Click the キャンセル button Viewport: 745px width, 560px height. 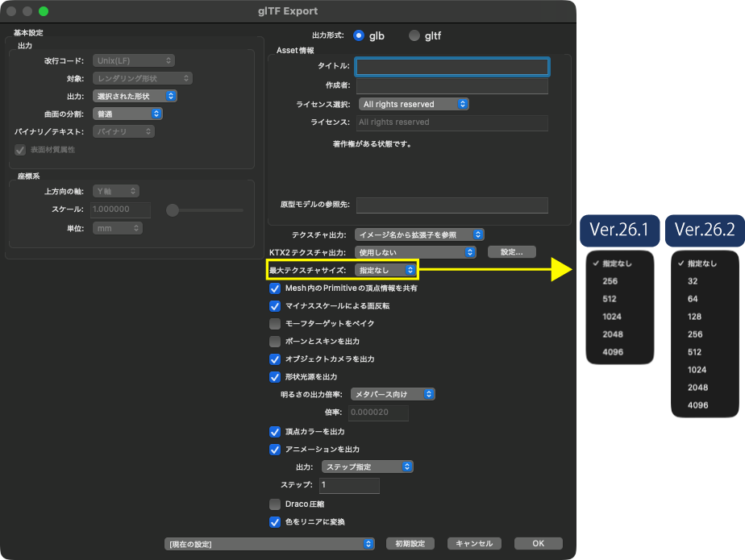473,544
